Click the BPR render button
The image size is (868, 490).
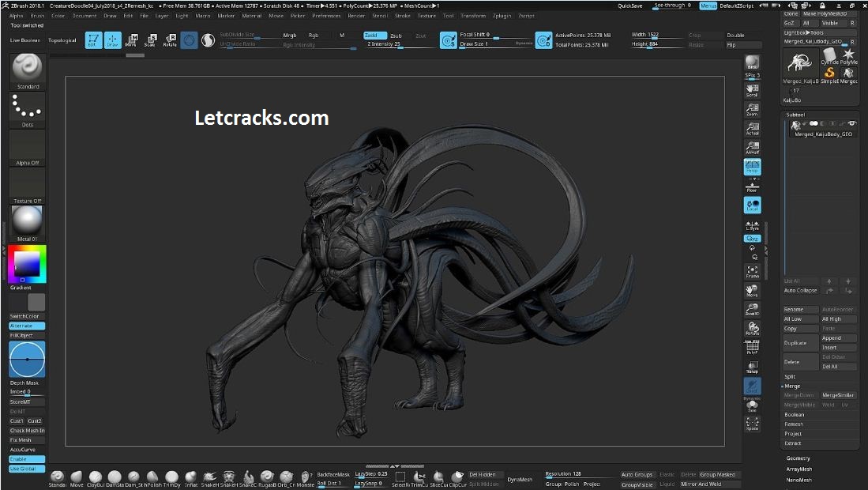(752, 62)
